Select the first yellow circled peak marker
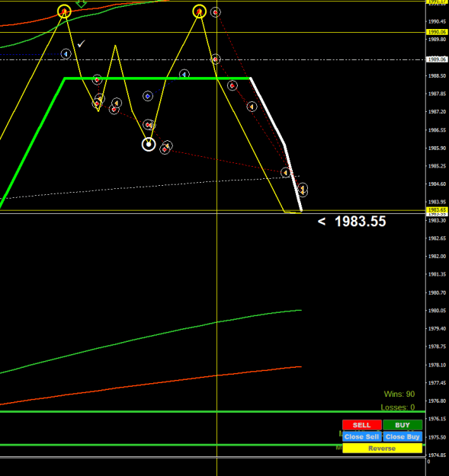Screen dimensions: 449x476 tap(64, 11)
